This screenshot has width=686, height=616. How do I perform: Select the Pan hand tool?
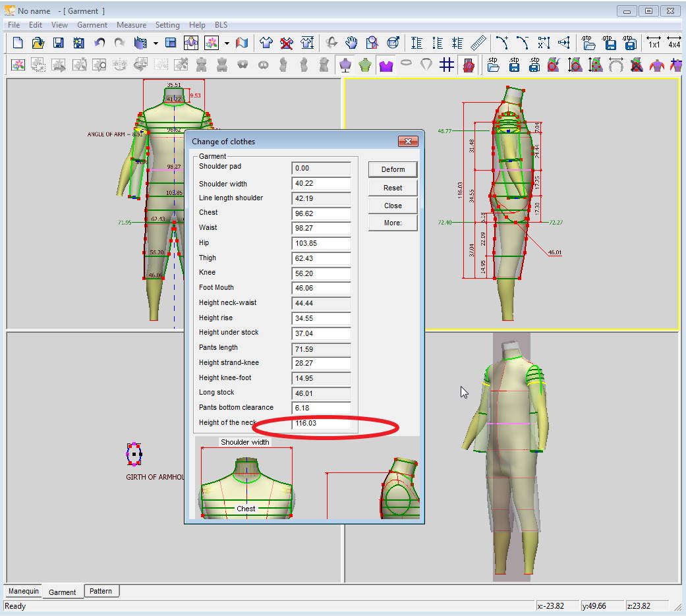[x=352, y=43]
